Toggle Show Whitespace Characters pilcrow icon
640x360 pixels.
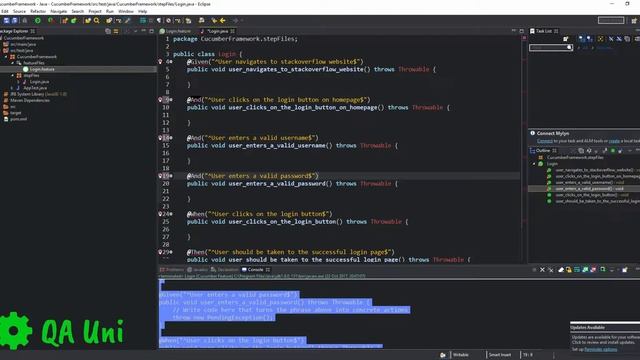pyautogui.click(x=159, y=20)
